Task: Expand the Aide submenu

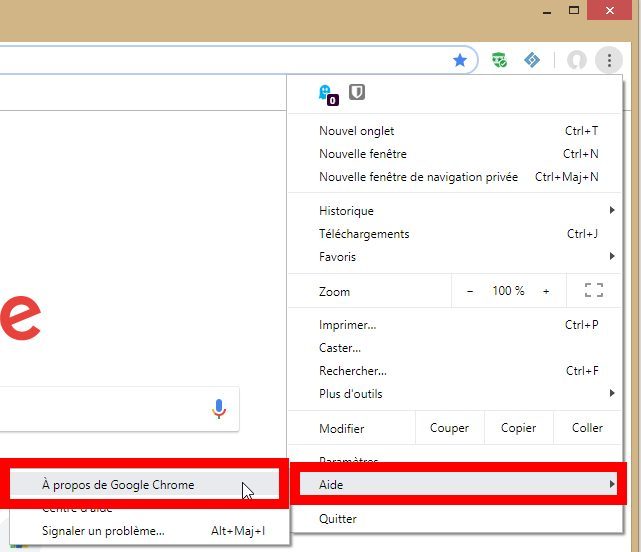Action: point(458,484)
